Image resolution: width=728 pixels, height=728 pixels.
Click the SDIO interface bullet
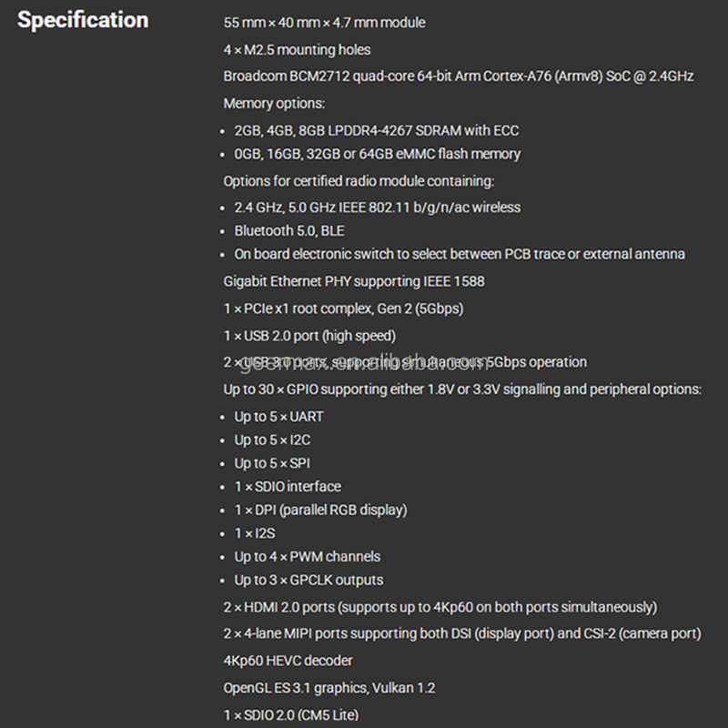pos(288,487)
